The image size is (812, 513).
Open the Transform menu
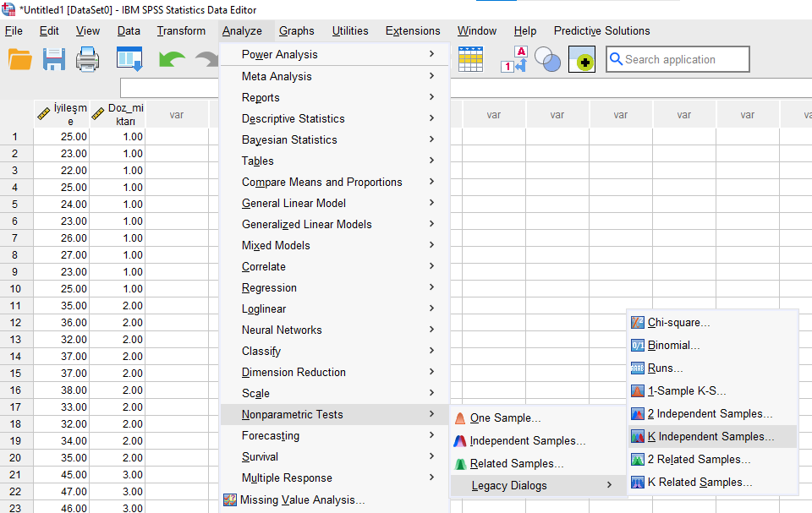[x=181, y=31]
